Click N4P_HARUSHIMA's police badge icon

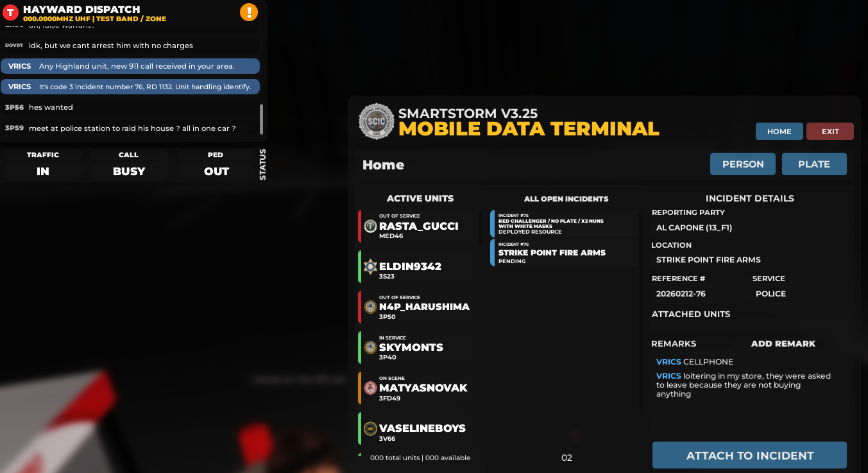[x=370, y=307]
